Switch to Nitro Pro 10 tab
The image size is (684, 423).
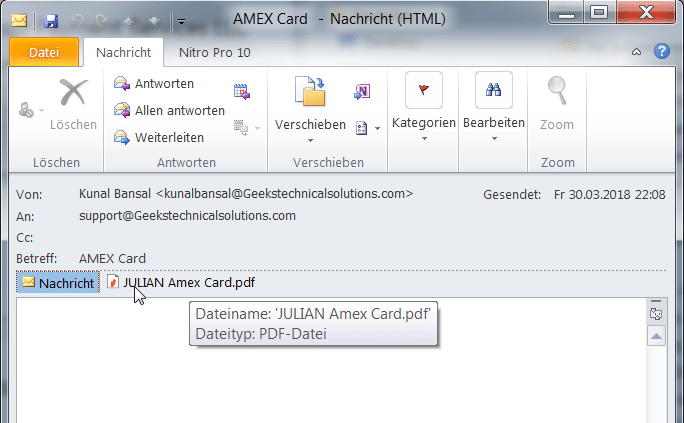(x=215, y=53)
